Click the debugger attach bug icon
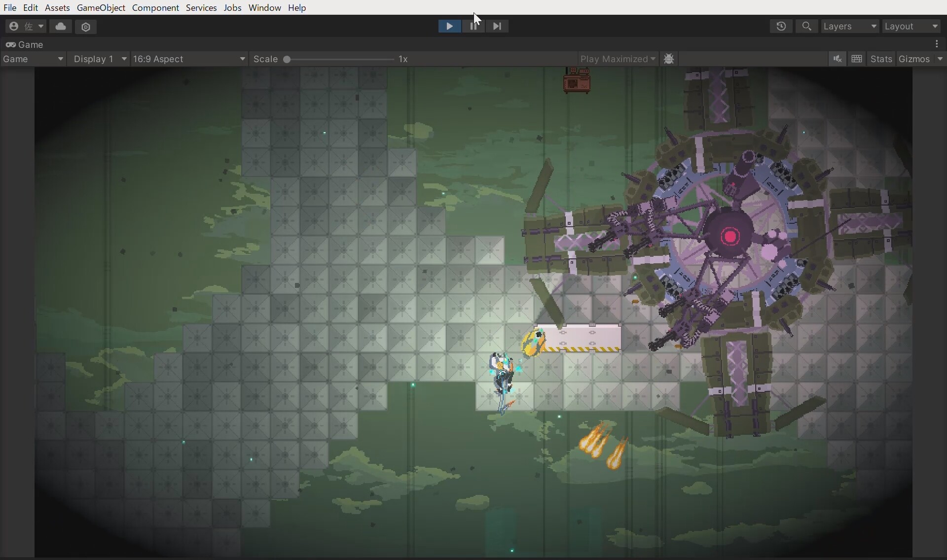 669,59
